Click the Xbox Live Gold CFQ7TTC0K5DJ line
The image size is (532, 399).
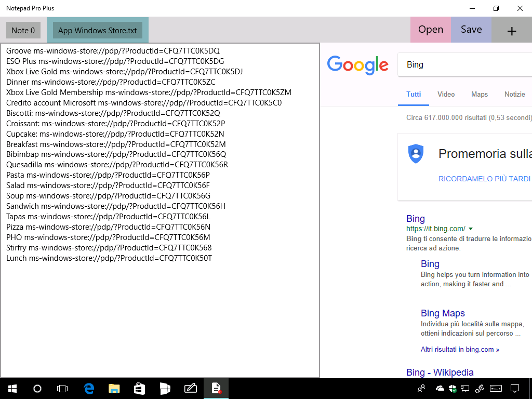(x=125, y=72)
